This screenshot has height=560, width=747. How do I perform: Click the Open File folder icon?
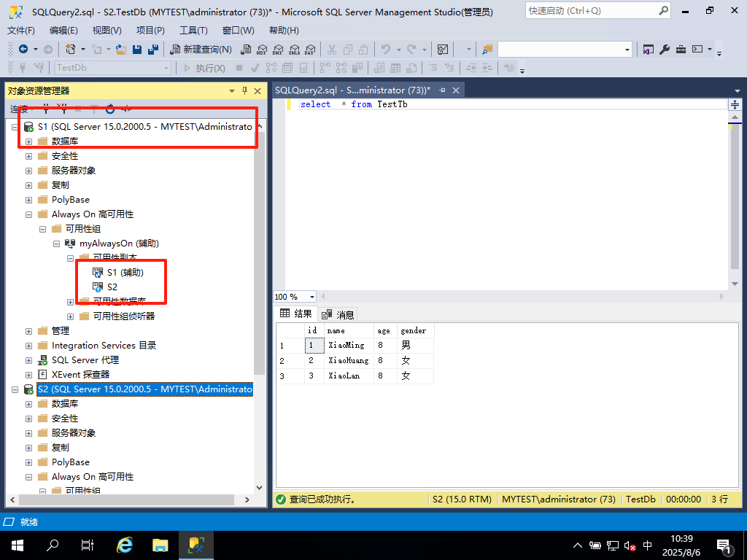121,49
